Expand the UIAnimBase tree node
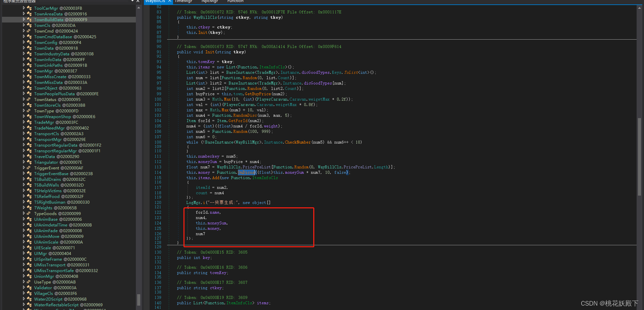Screen dimensions: 644x310 [x=24, y=219]
